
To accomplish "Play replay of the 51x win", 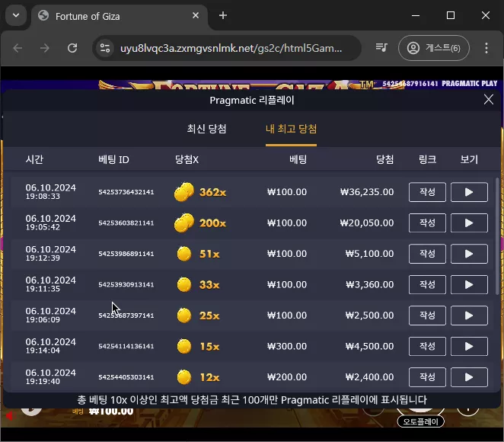I will click(469, 254).
